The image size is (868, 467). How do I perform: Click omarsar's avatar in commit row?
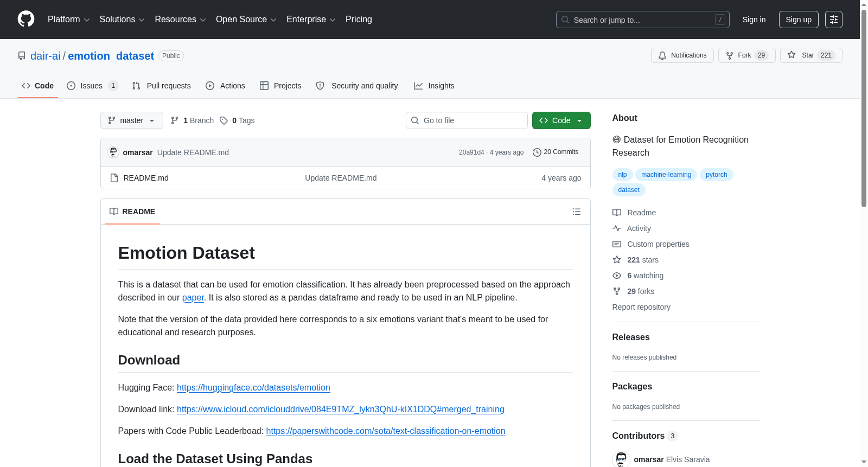pos(113,152)
